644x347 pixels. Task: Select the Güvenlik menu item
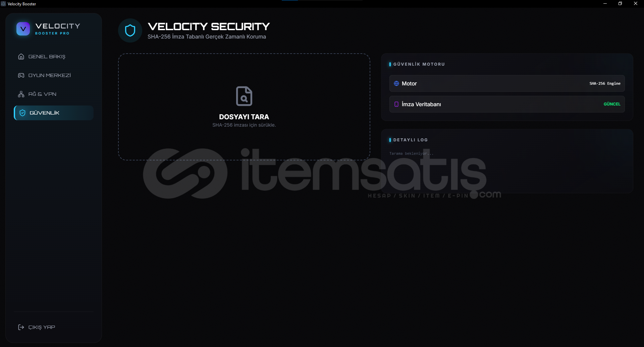click(54, 113)
